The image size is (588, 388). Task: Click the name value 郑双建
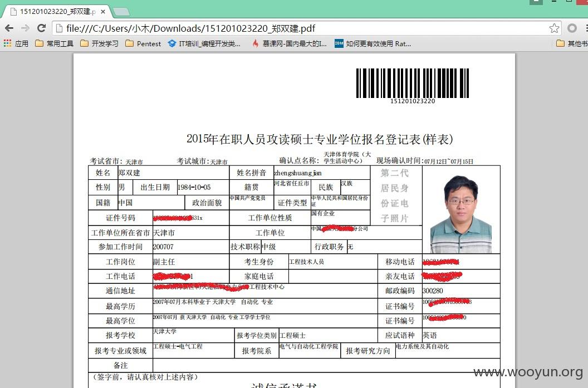tap(129, 173)
